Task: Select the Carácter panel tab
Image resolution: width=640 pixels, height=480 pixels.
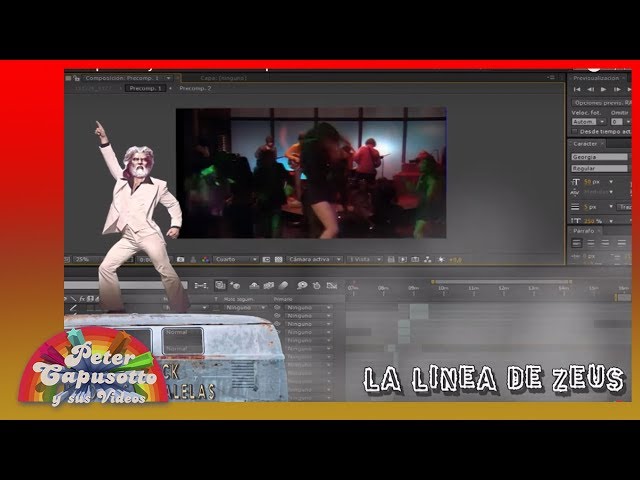Action: [x=585, y=144]
